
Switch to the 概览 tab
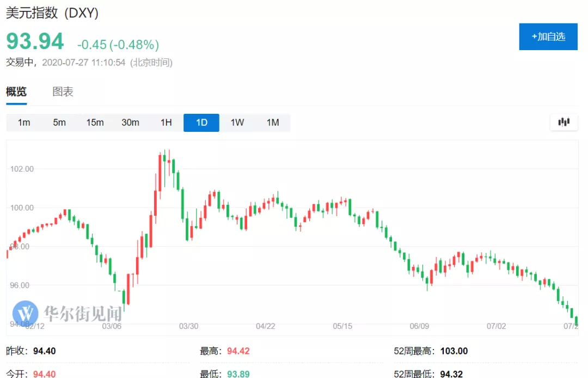pos(16,92)
